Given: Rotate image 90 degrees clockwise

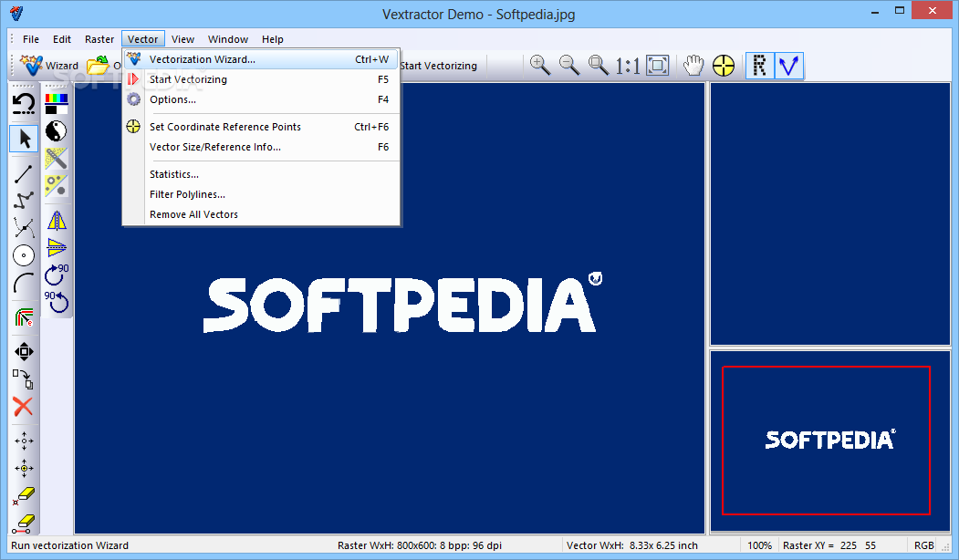Looking at the screenshot, I should [x=57, y=275].
